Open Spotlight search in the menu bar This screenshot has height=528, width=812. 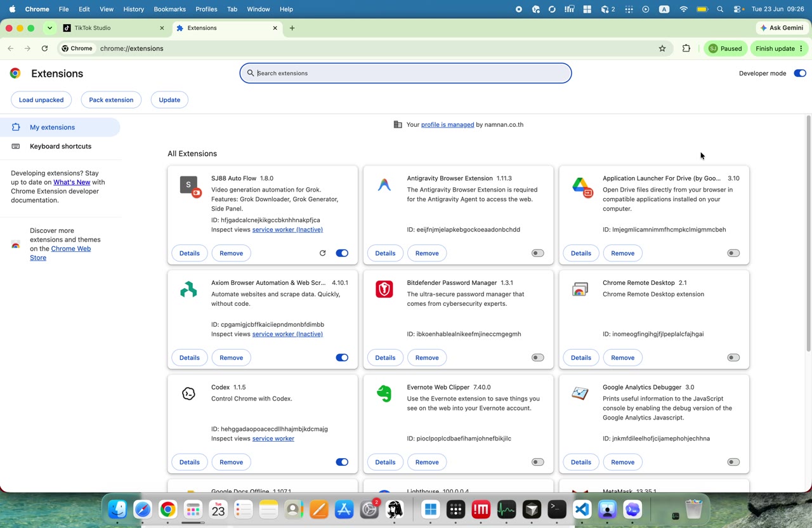click(x=720, y=9)
